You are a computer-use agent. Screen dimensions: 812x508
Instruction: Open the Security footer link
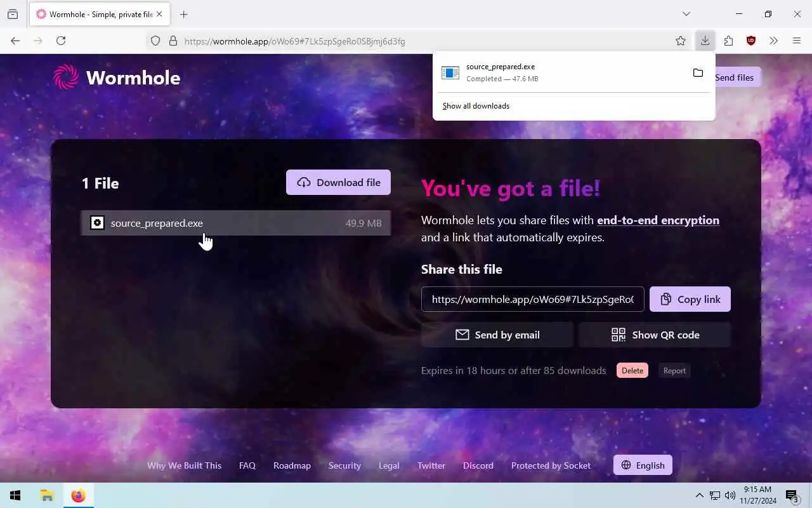point(344,465)
